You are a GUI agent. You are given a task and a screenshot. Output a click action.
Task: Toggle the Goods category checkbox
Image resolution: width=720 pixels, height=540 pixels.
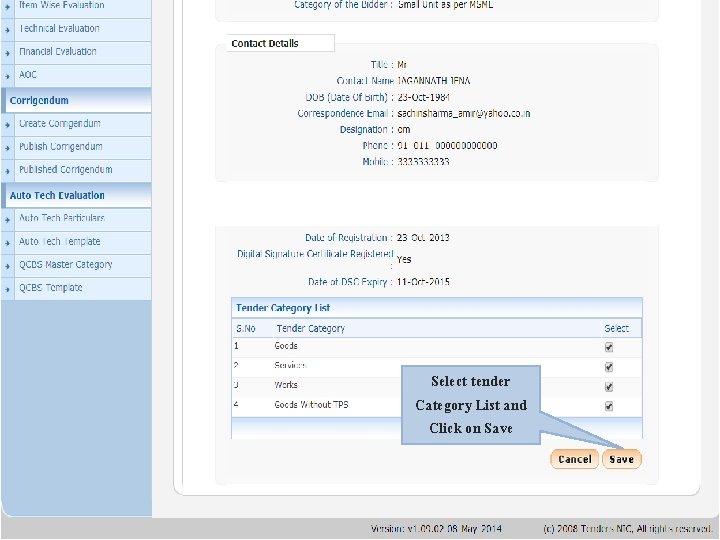point(609,347)
